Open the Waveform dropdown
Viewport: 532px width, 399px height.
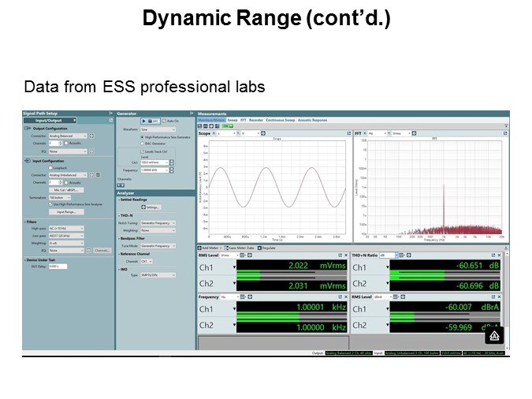point(158,129)
